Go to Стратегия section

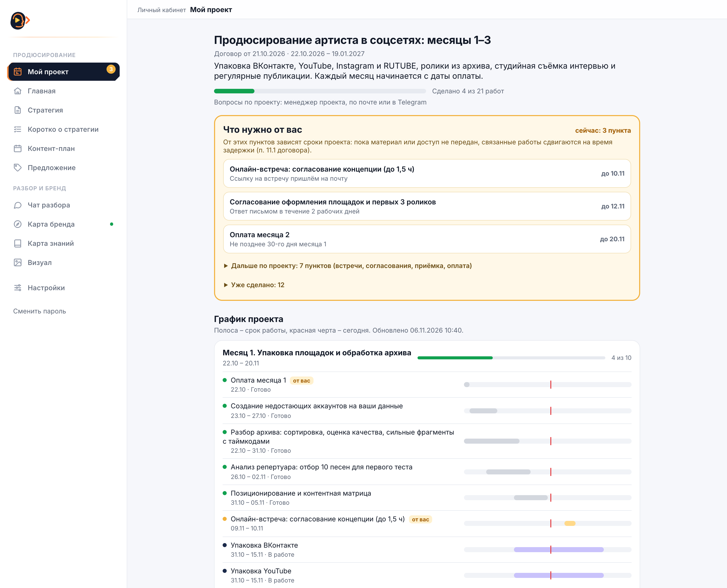[64, 110]
